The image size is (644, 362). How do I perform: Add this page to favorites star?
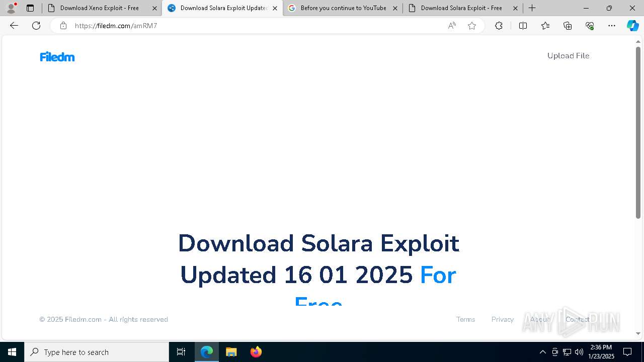[472, 26]
